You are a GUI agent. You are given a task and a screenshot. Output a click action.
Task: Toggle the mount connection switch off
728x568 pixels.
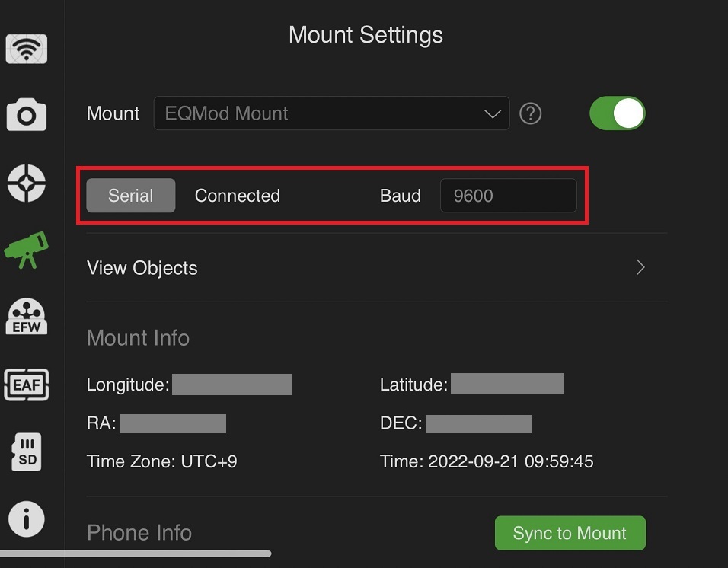tap(617, 113)
